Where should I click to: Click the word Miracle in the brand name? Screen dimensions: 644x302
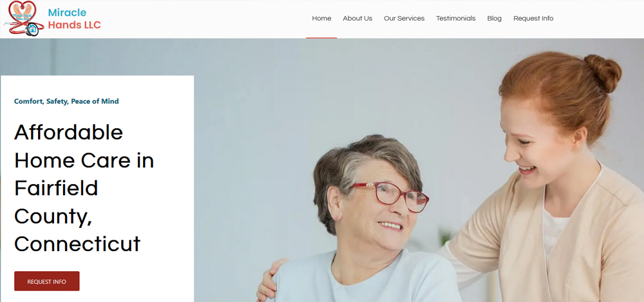tap(67, 13)
